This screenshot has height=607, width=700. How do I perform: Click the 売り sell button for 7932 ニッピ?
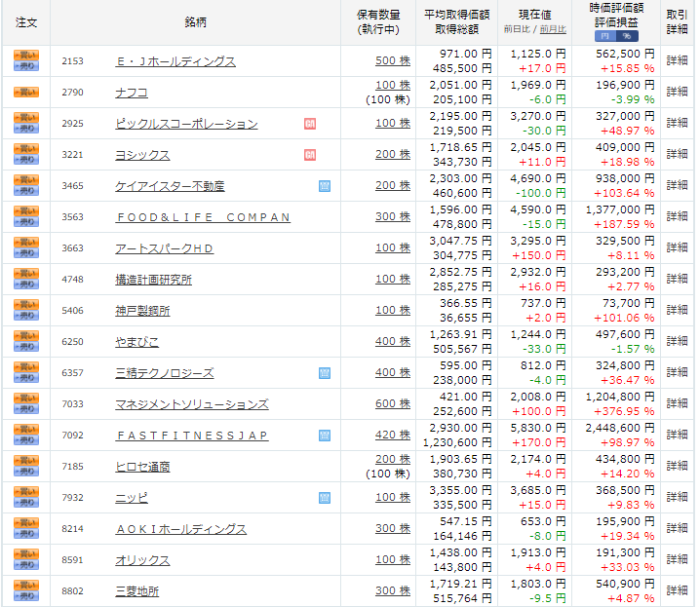[26, 503]
